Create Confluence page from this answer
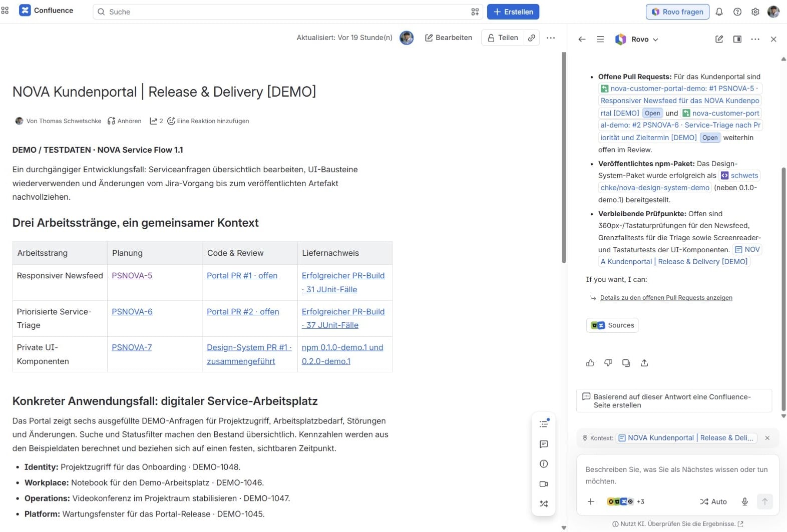Image resolution: width=787 pixels, height=532 pixels. [674, 401]
